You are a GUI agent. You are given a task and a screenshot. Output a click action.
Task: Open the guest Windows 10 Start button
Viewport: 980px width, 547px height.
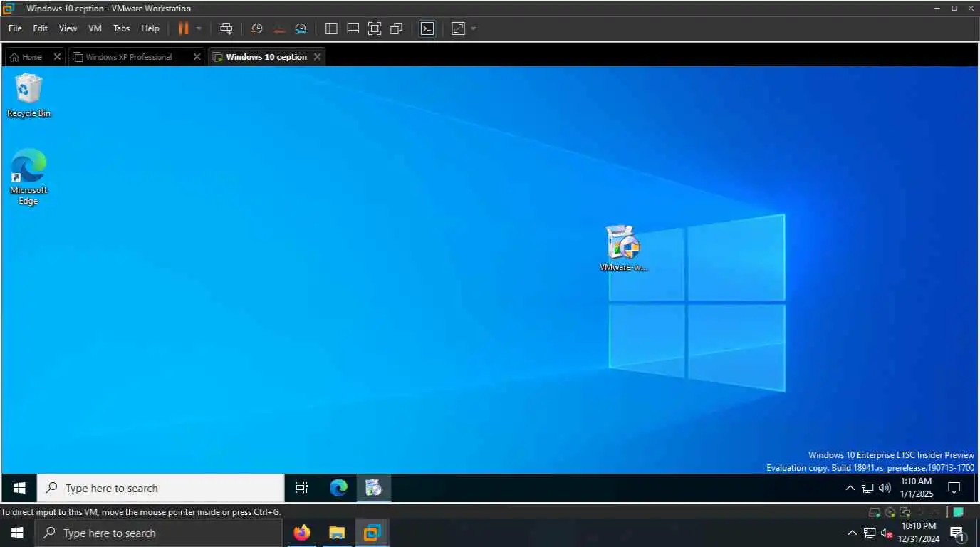[19, 488]
